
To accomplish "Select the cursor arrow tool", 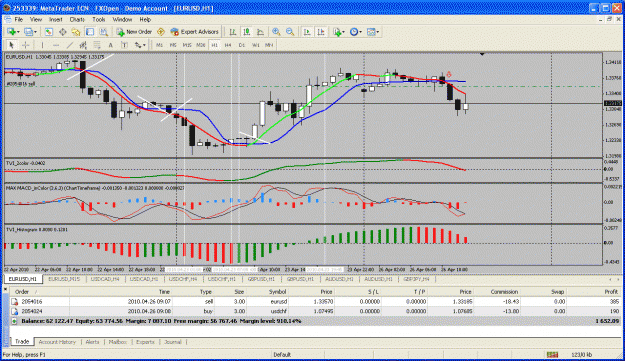I will pos(12,45).
